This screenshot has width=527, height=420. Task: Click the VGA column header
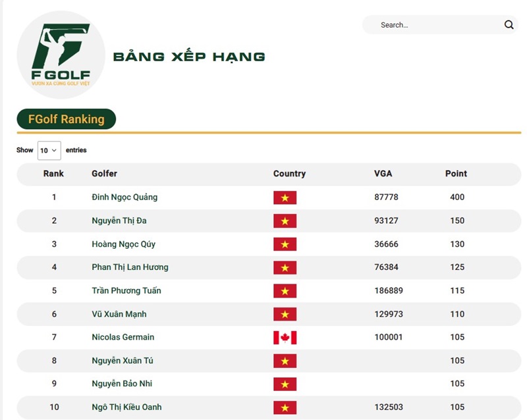pyautogui.click(x=383, y=174)
